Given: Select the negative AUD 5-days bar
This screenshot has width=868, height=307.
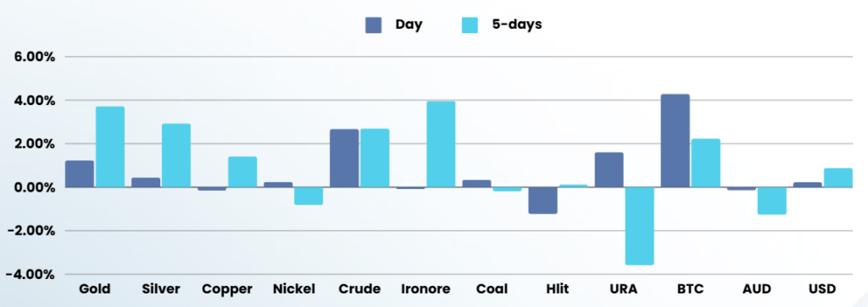Looking at the screenshot, I should coord(771,201).
